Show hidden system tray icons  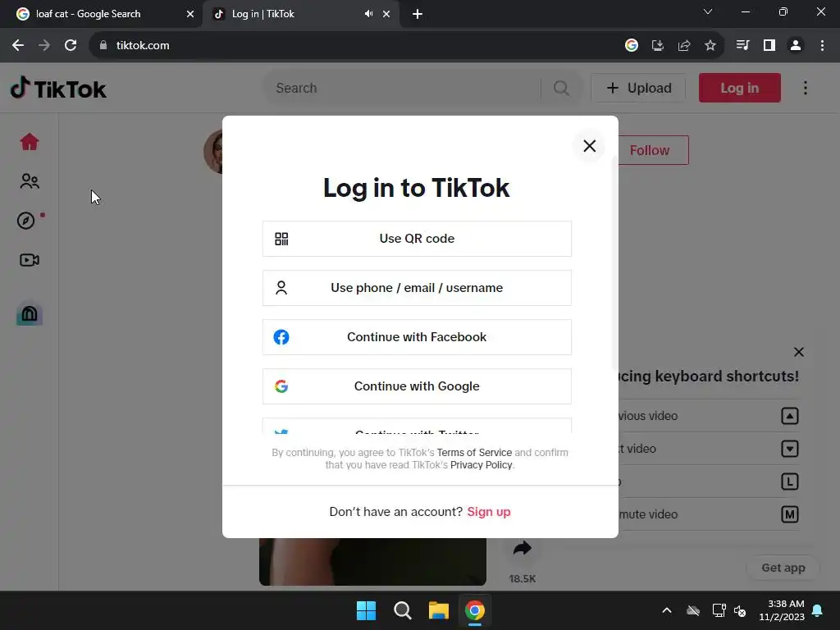(667, 610)
